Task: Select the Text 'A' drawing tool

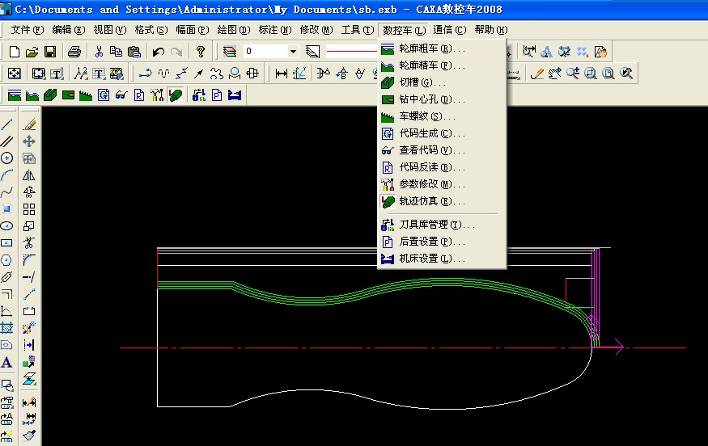Action: pos(7,363)
